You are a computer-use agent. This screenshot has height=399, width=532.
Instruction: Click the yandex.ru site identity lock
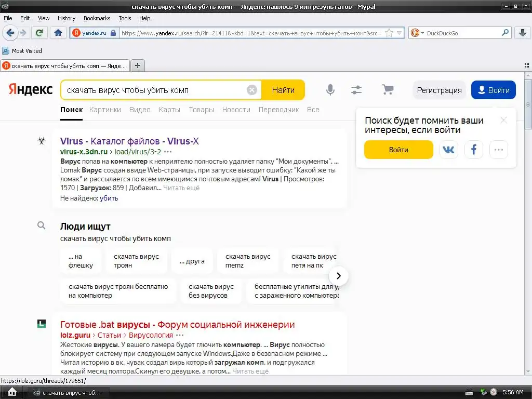pyautogui.click(x=113, y=33)
